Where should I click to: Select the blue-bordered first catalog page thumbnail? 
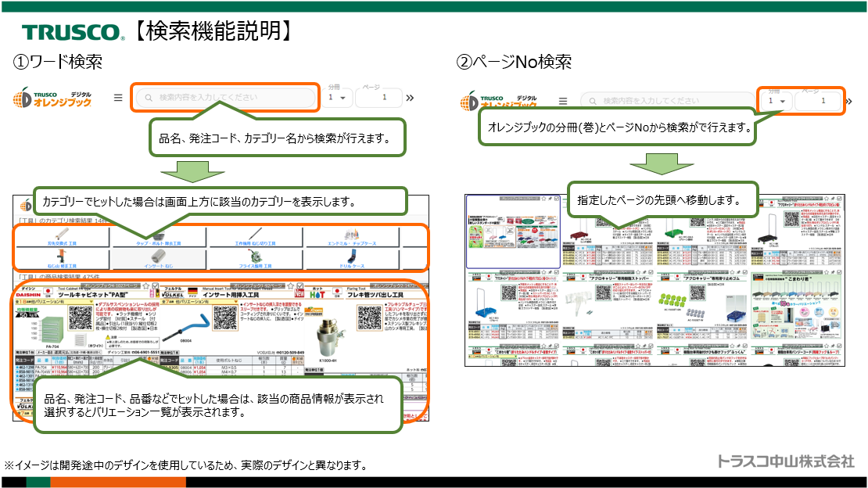[x=513, y=231]
